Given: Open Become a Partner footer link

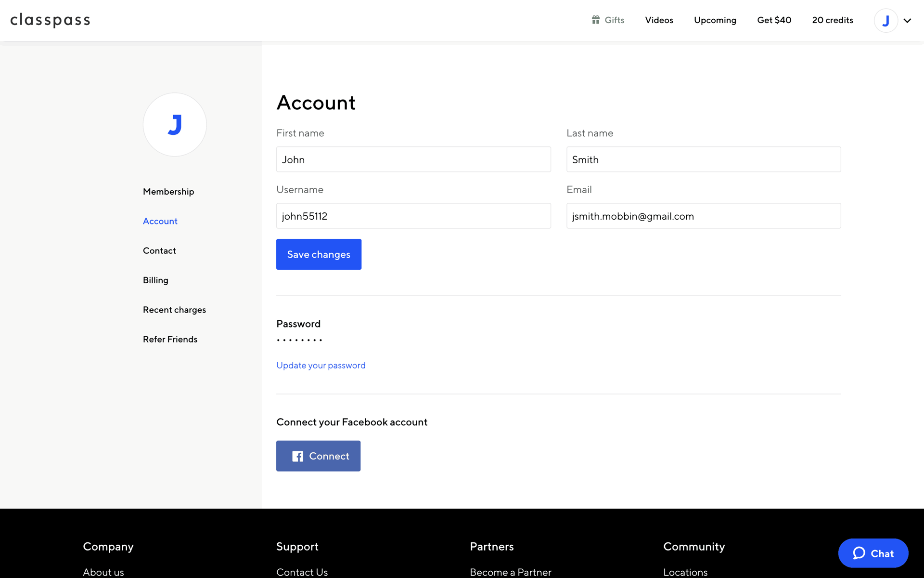Looking at the screenshot, I should point(511,572).
